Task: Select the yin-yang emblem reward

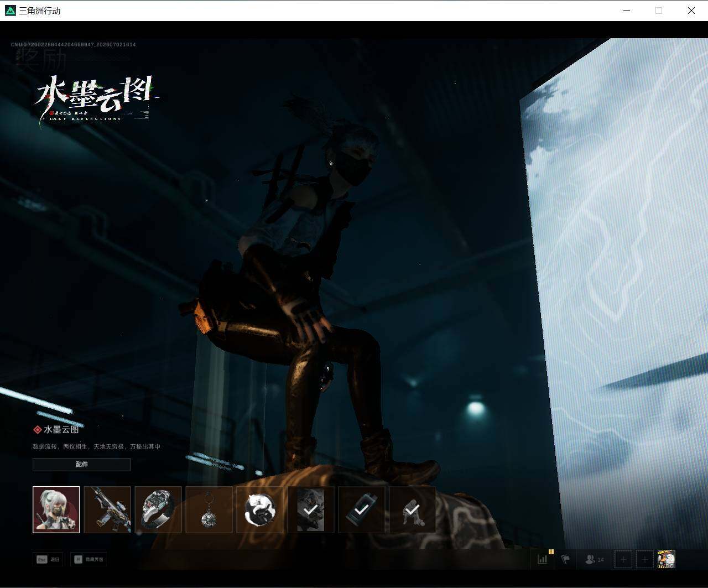Action: point(260,509)
